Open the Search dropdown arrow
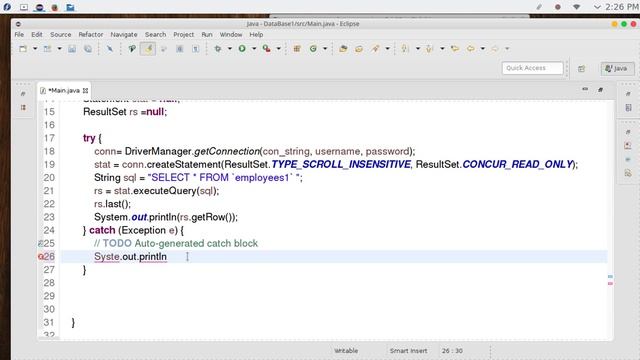The height and width of the screenshot is (360, 640). (387, 49)
